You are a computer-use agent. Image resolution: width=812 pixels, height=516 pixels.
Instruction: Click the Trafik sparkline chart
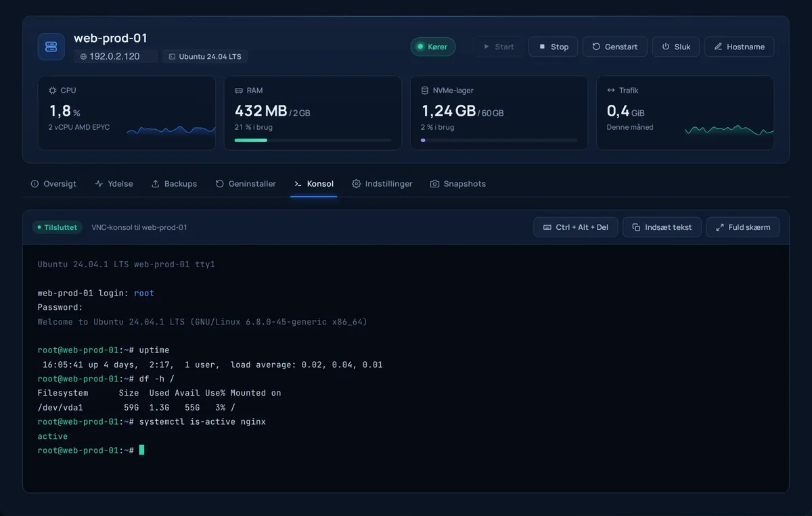(x=729, y=130)
